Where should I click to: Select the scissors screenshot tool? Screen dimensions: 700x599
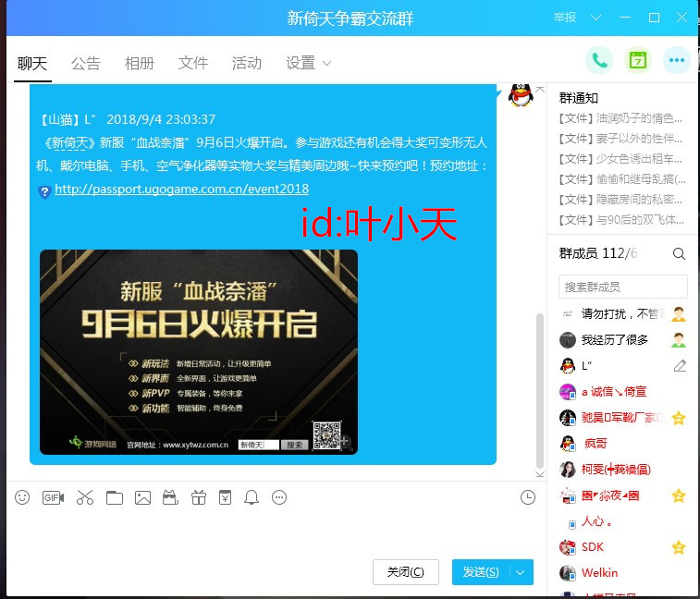(x=85, y=497)
